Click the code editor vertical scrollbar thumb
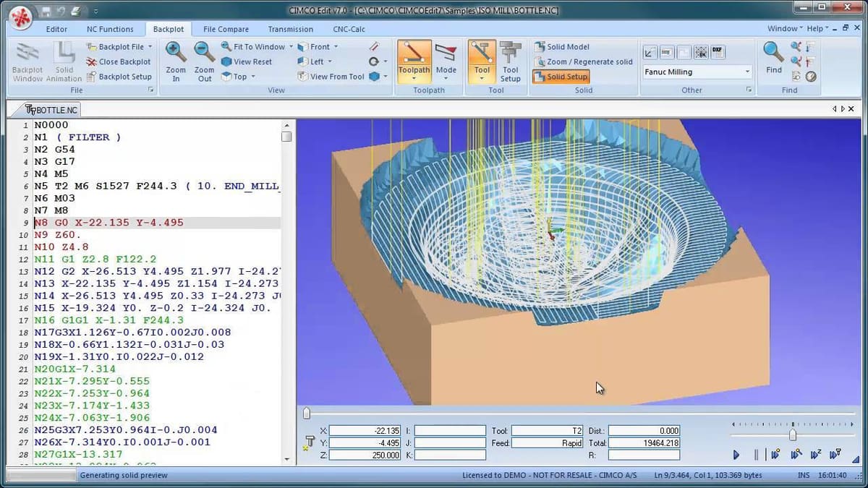 tap(286, 137)
